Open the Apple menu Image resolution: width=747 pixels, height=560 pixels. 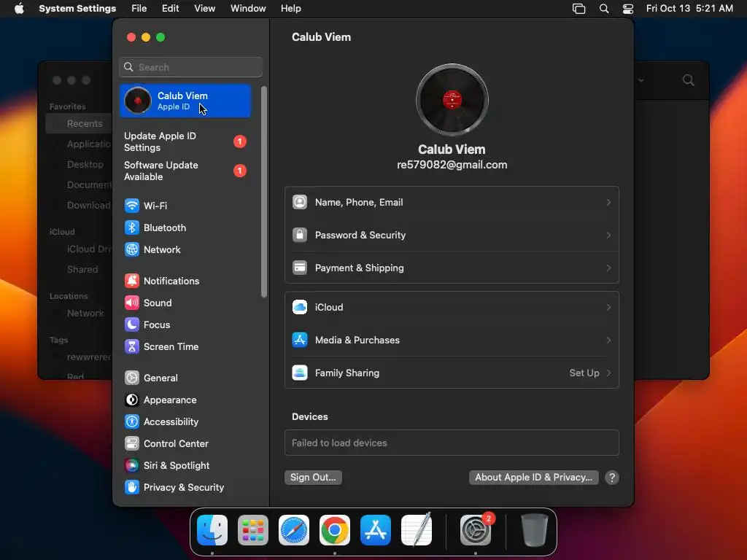(19, 9)
